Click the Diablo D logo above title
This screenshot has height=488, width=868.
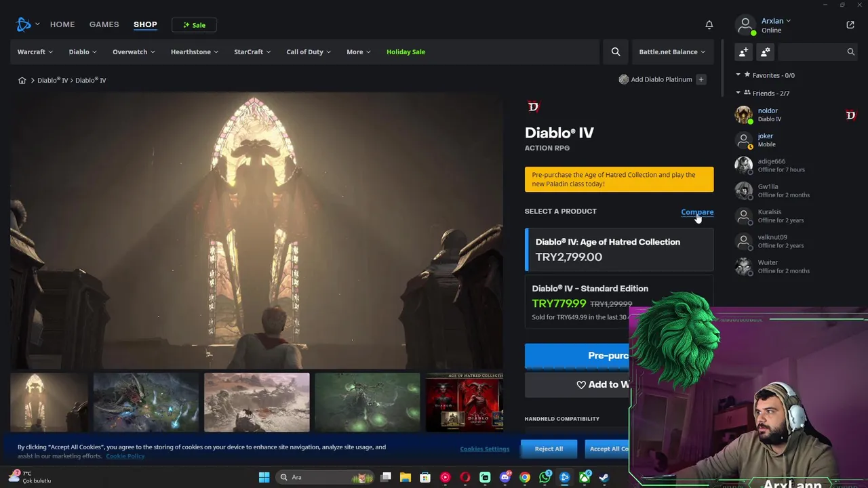click(x=533, y=106)
